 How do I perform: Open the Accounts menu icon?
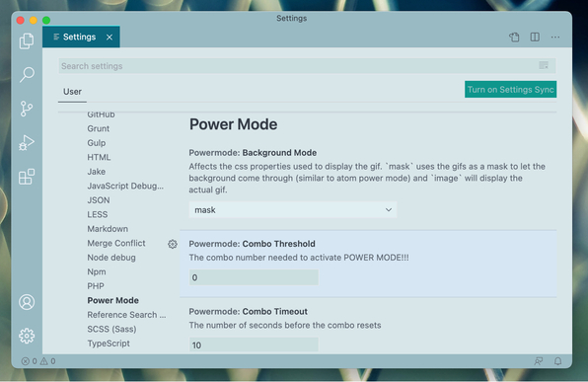pos(27,302)
